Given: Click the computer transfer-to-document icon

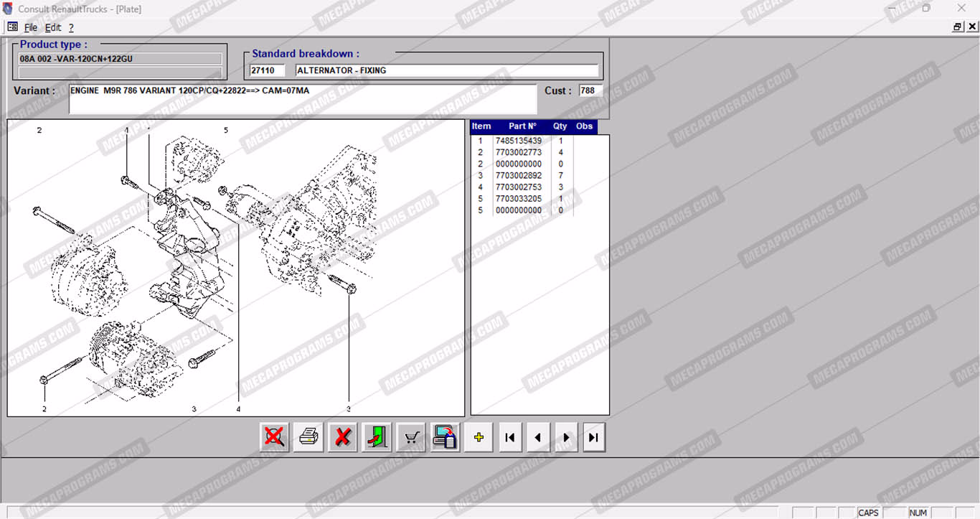Looking at the screenshot, I should 445,437.
